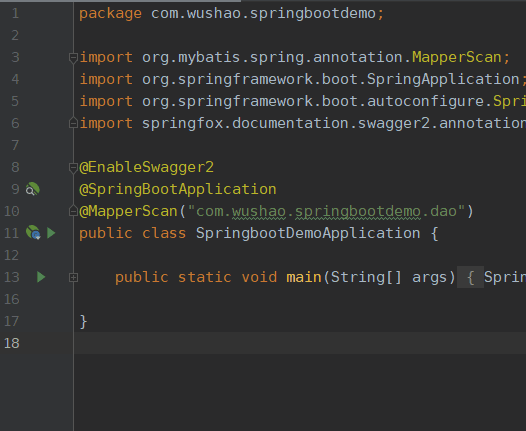Viewport: 526px width, 431px height.
Task: Click the main method name
Action: point(304,277)
